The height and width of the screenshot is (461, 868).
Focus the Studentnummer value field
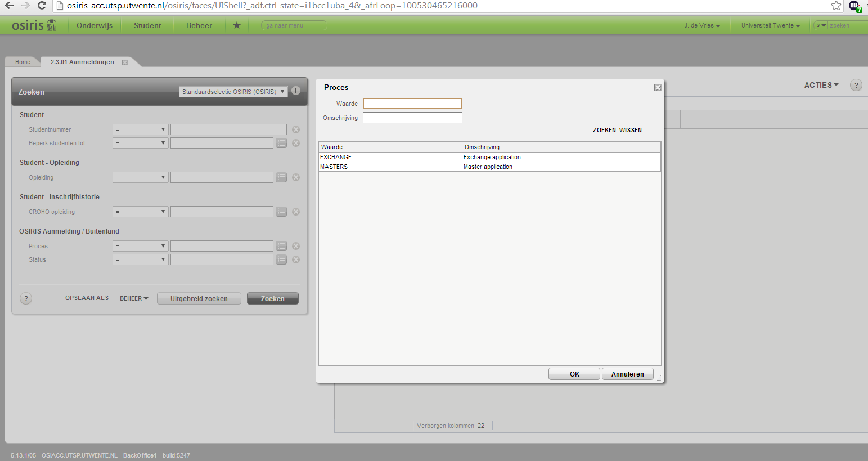pyautogui.click(x=228, y=129)
